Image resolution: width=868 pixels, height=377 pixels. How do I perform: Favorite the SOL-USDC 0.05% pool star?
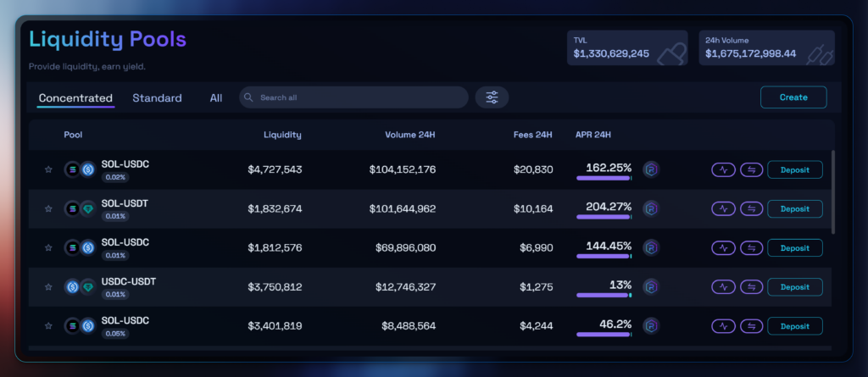pyautogui.click(x=48, y=325)
